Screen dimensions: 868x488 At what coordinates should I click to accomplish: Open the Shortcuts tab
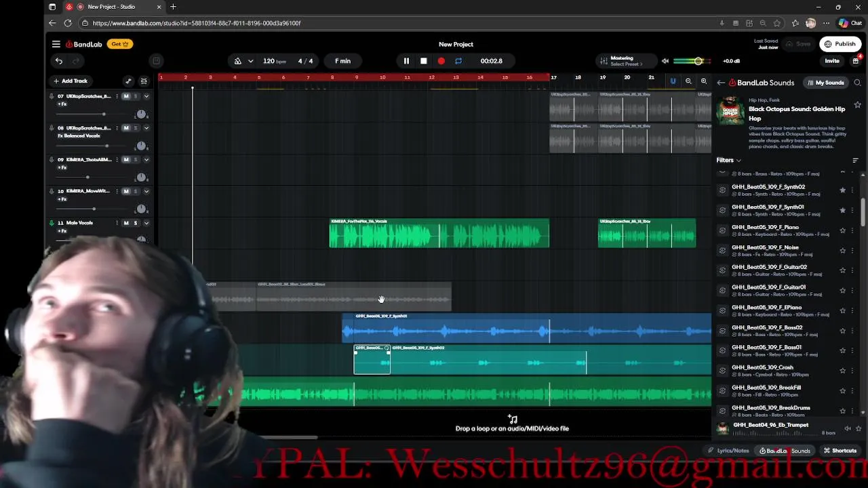pyautogui.click(x=840, y=451)
